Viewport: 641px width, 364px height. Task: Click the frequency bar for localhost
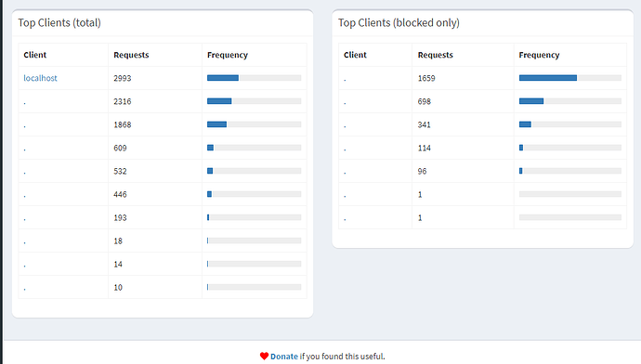tap(255, 78)
